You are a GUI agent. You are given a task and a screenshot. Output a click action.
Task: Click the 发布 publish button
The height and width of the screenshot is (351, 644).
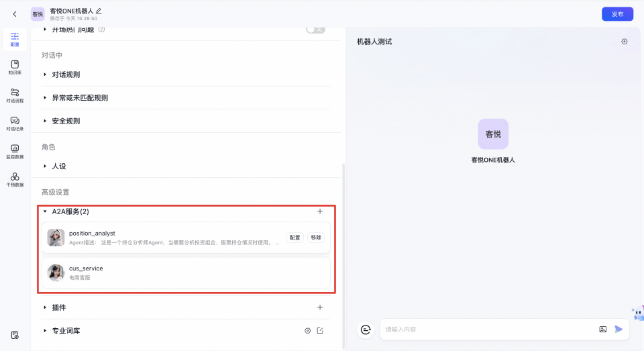pos(617,14)
